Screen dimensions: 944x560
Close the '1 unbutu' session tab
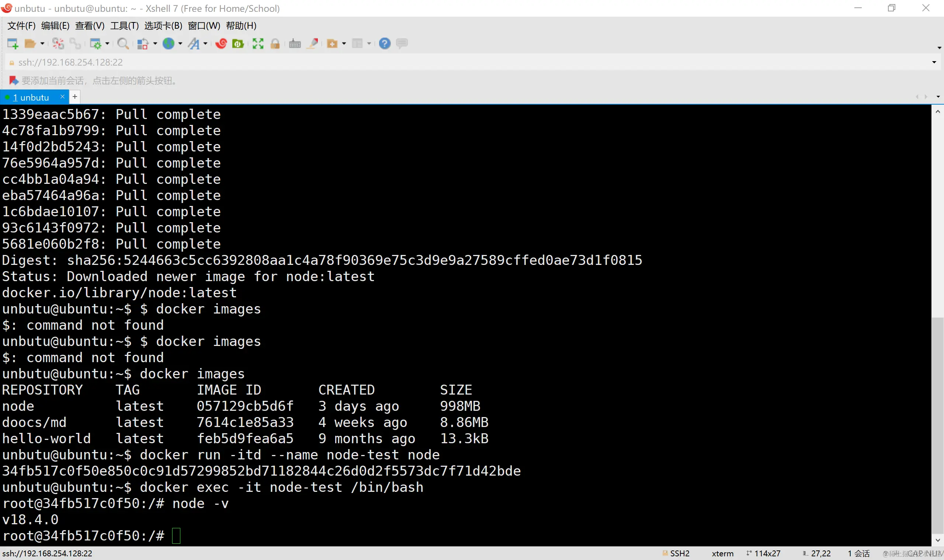(62, 97)
